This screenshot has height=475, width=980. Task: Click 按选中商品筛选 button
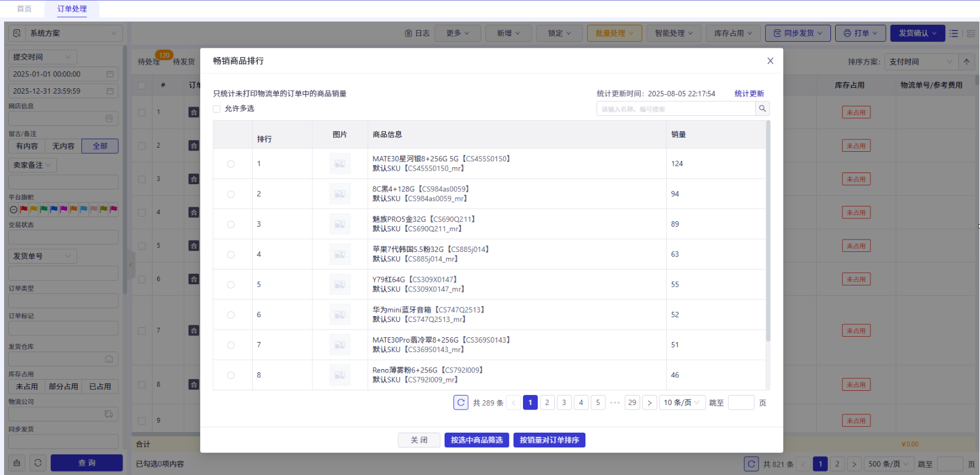click(476, 440)
